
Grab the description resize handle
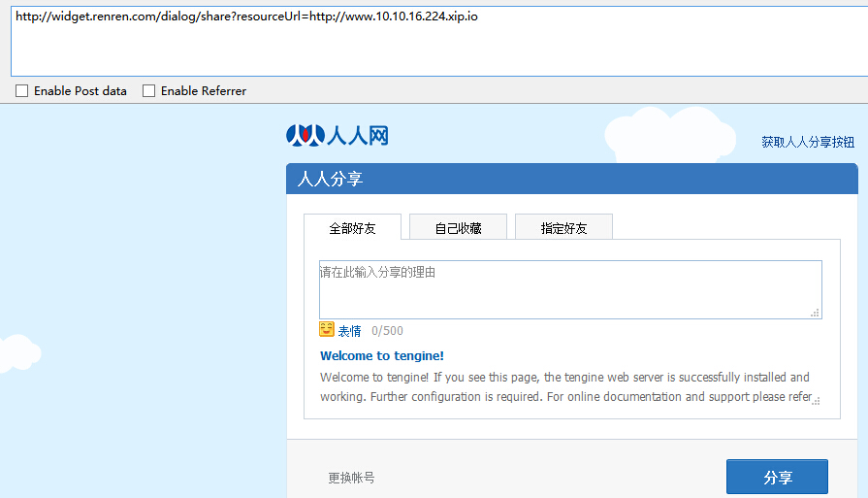click(816, 401)
